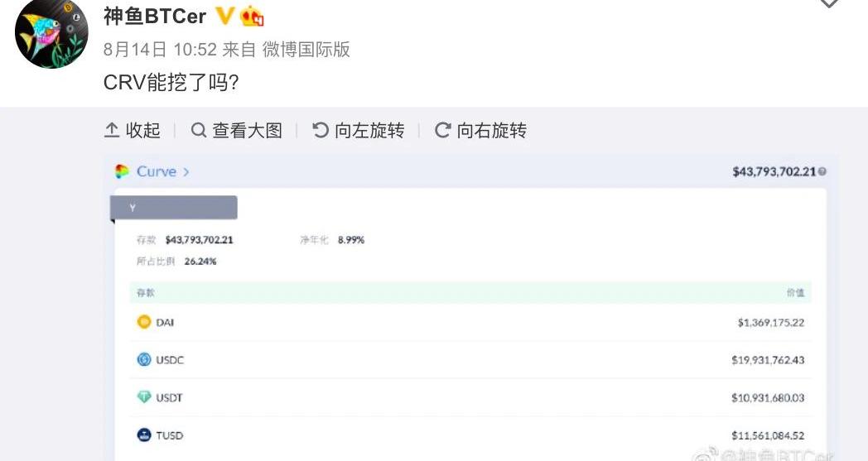Viewport: 868px width, 461px height.
Task: Click the Curve rainbow logo icon
Action: pos(123,171)
